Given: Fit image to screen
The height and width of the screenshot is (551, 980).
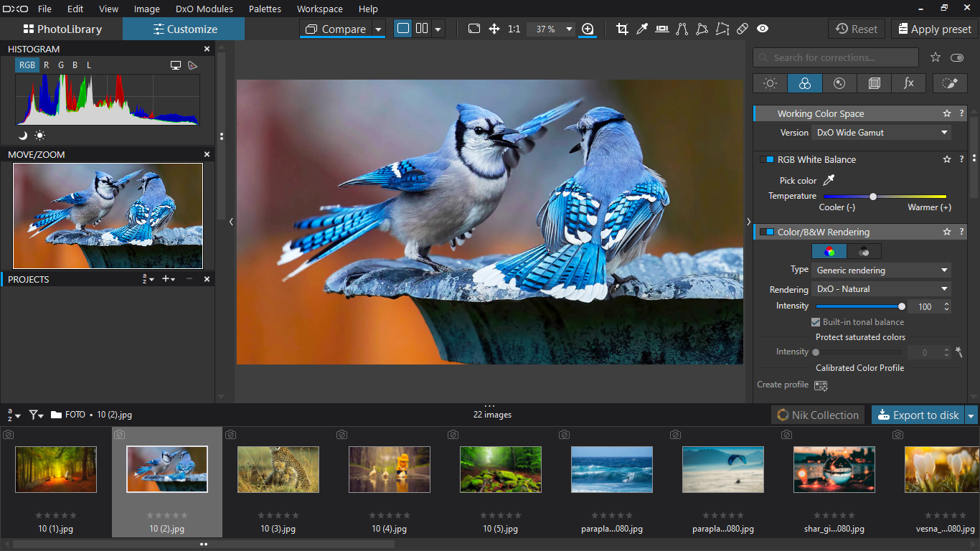Looking at the screenshot, I should tap(474, 29).
